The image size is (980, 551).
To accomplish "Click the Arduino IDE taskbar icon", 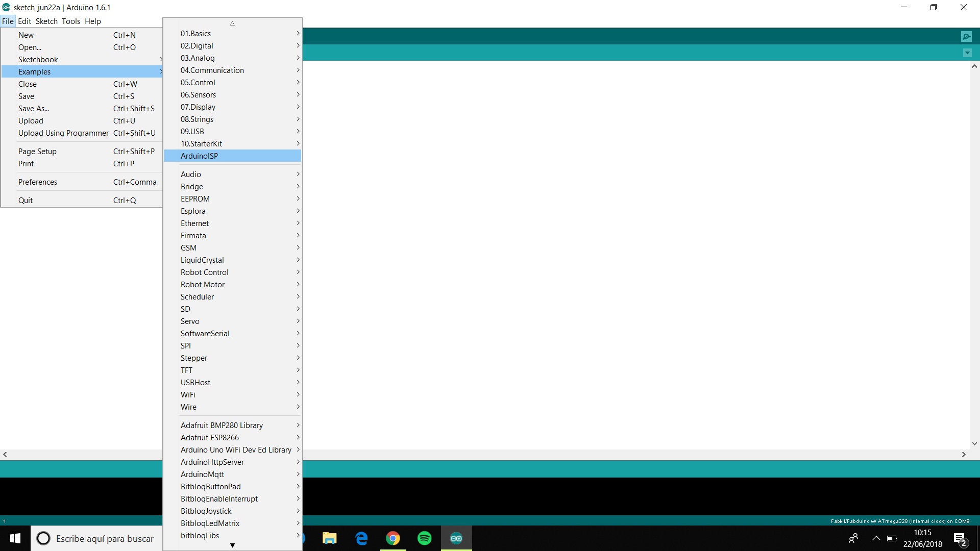I will pyautogui.click(x=456, y=538).
